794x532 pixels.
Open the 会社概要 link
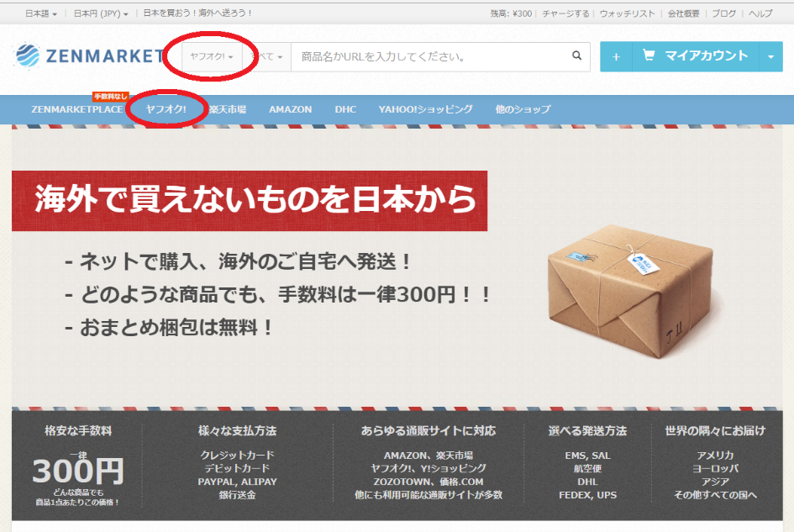[683, 13]
